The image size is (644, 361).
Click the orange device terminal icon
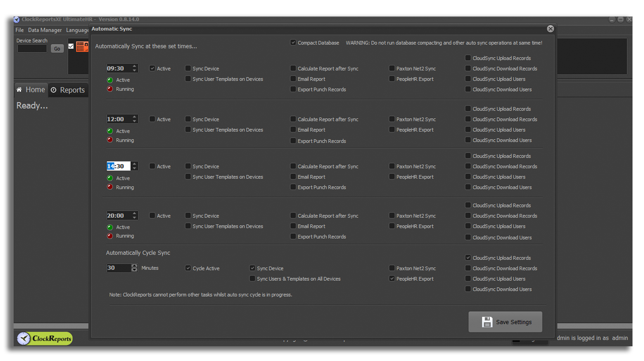82,47
